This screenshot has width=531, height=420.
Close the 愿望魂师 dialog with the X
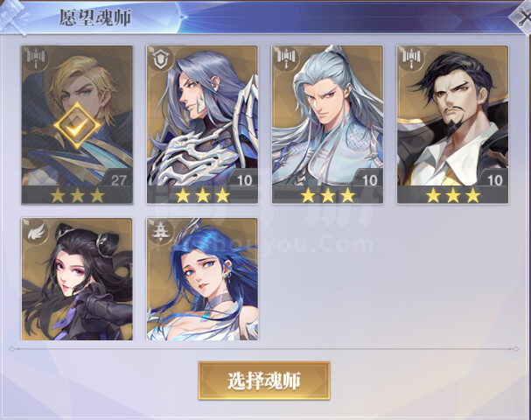(522, 17)
